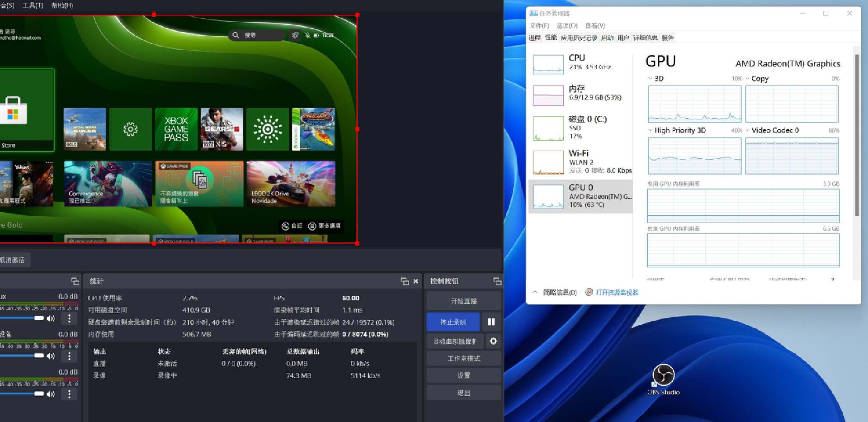Pop out the controls dock panel
Viewport: 868px width, 422px height.
[497, 281]
